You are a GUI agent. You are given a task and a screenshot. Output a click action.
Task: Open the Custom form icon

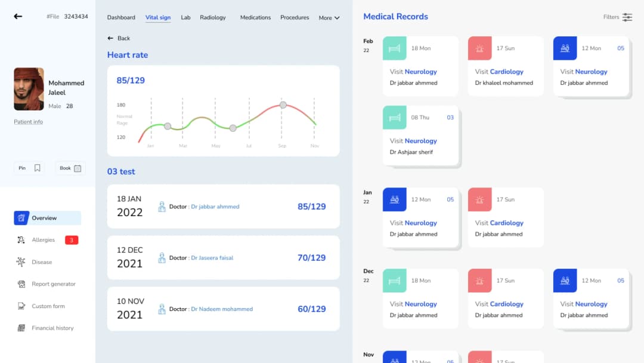21,306
